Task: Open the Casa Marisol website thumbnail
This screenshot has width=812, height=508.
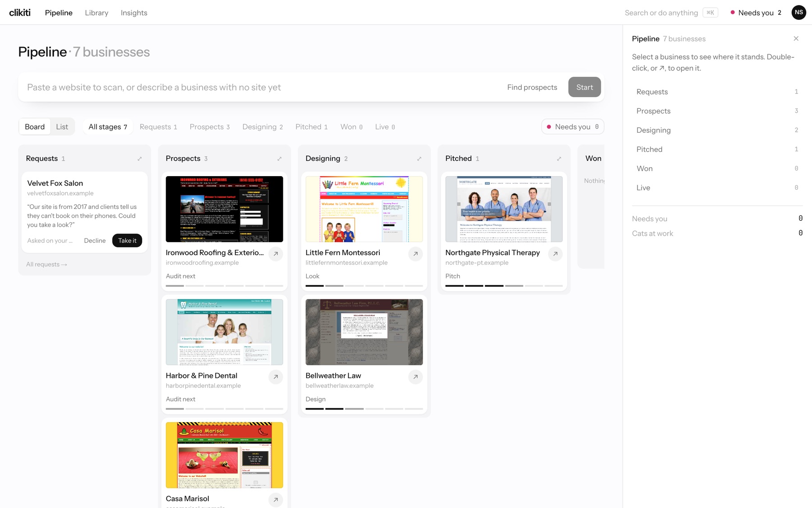Action: point(224,455)
